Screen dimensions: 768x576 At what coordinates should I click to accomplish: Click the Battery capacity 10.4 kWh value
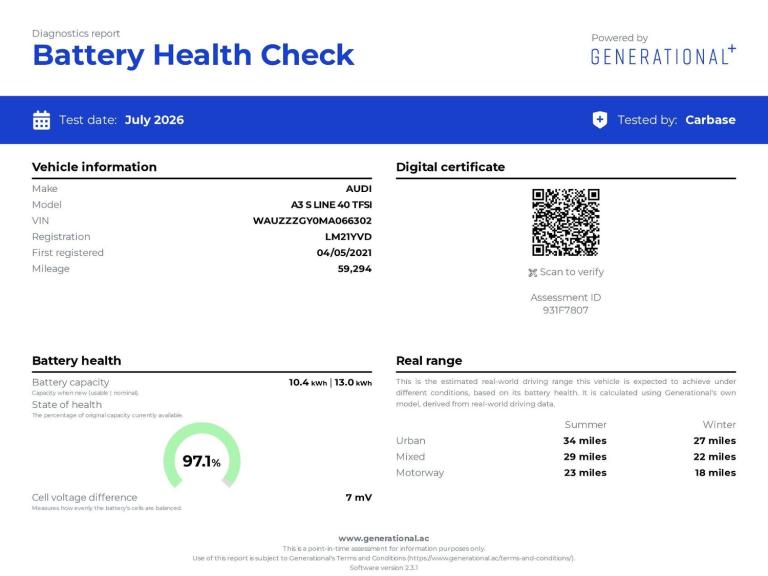pyautogui.click(x=308, y=383)
